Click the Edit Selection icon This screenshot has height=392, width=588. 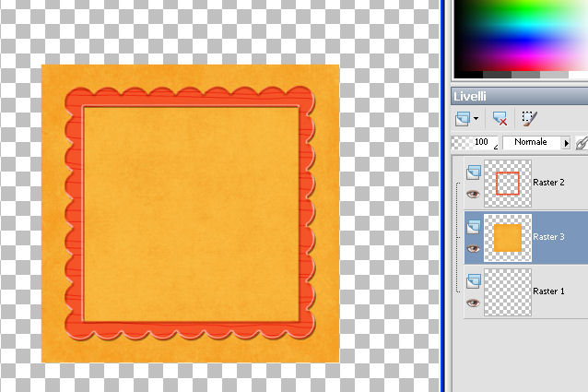529,119
